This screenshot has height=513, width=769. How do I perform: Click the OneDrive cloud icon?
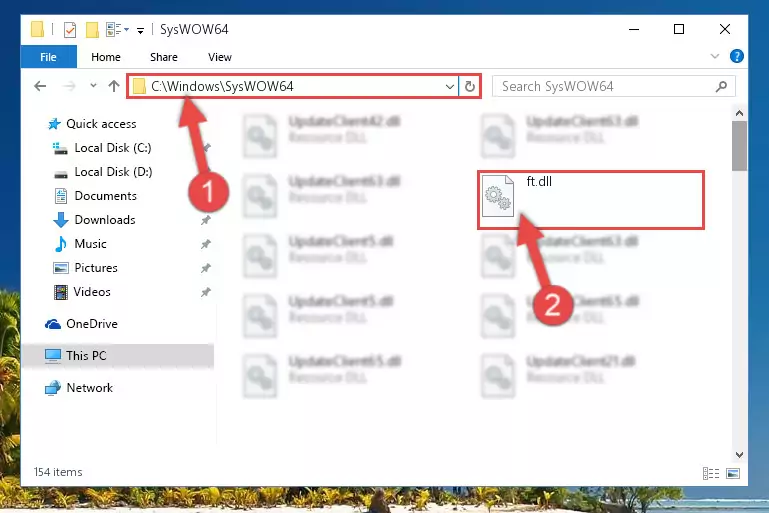[x=52, y=324]
